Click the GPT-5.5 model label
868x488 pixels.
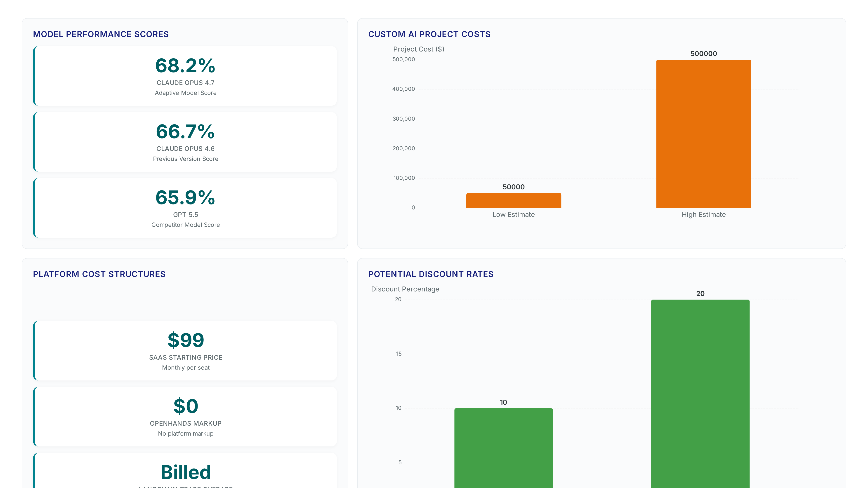click(x=186, y=215)
